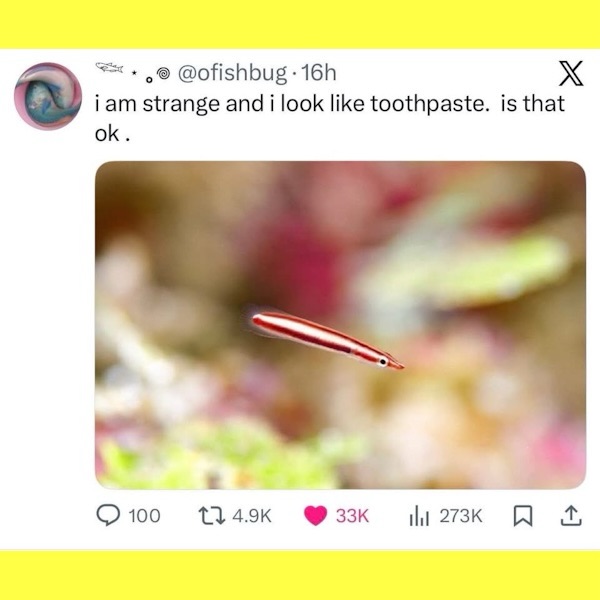Unlike the post via pink heart
This screenshot has width=600, height=600.
[x=315, y=516]
